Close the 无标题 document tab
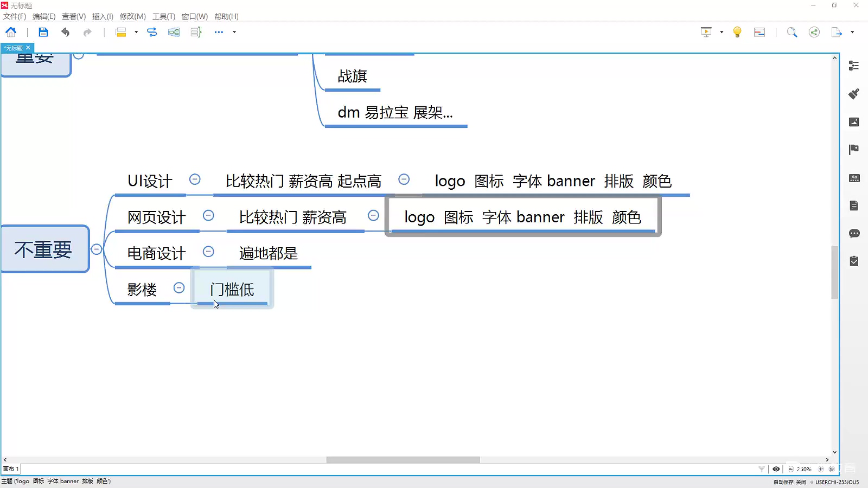Viewport: 868px width, 488px height. (28, 48)
